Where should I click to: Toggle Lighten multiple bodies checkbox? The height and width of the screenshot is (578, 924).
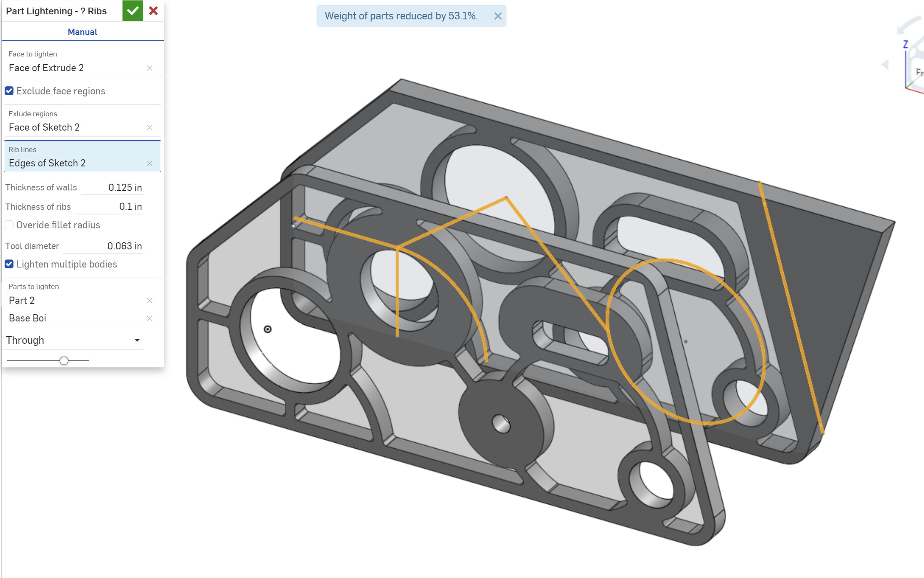pyautogui.click(x=9, y=264)
